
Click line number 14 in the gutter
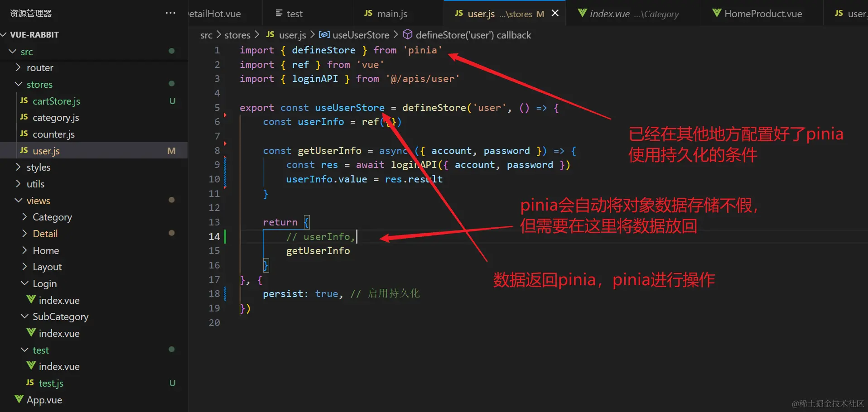(214, 236)
